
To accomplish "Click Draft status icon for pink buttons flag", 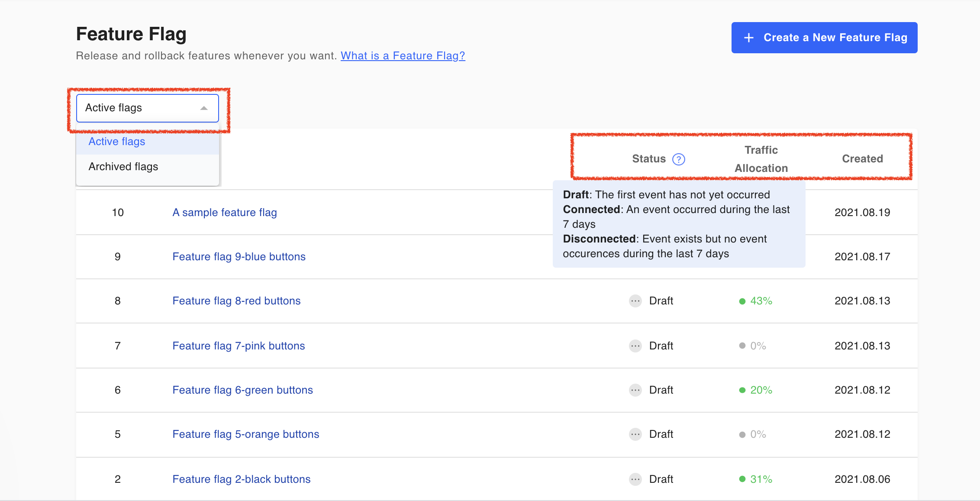I will pyautogui.click(x=635, y=346).
